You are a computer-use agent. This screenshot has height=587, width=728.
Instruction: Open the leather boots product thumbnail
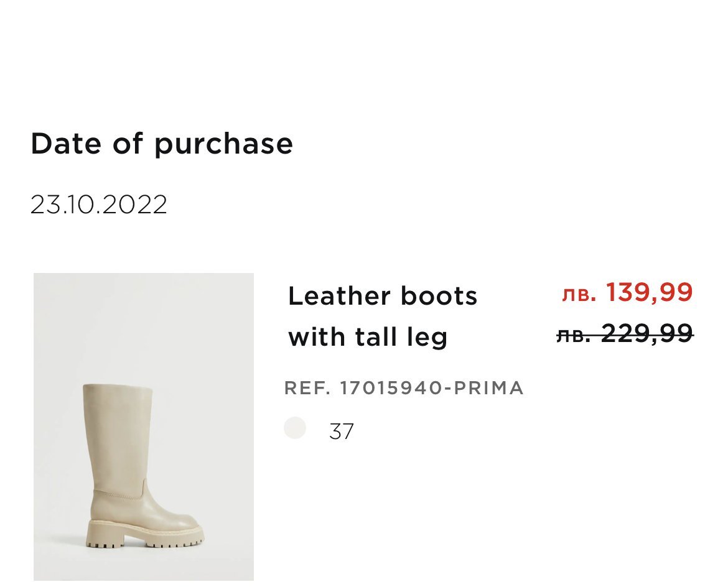(x=144, y=427)
